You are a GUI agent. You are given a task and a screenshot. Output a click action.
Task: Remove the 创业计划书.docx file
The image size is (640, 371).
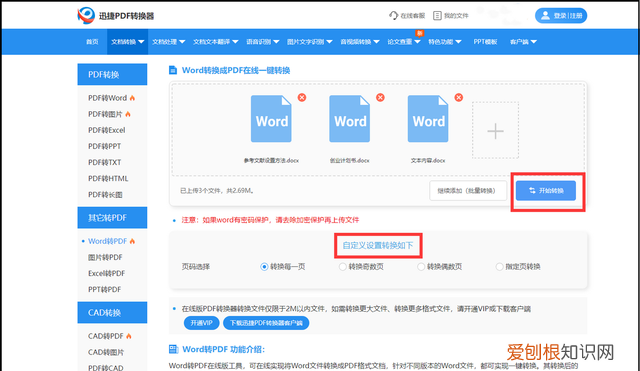point(380,97)
